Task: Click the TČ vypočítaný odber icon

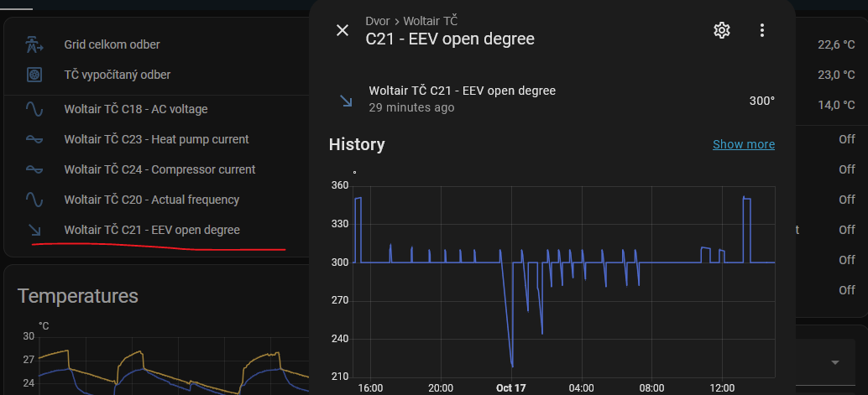Action: 34,75
